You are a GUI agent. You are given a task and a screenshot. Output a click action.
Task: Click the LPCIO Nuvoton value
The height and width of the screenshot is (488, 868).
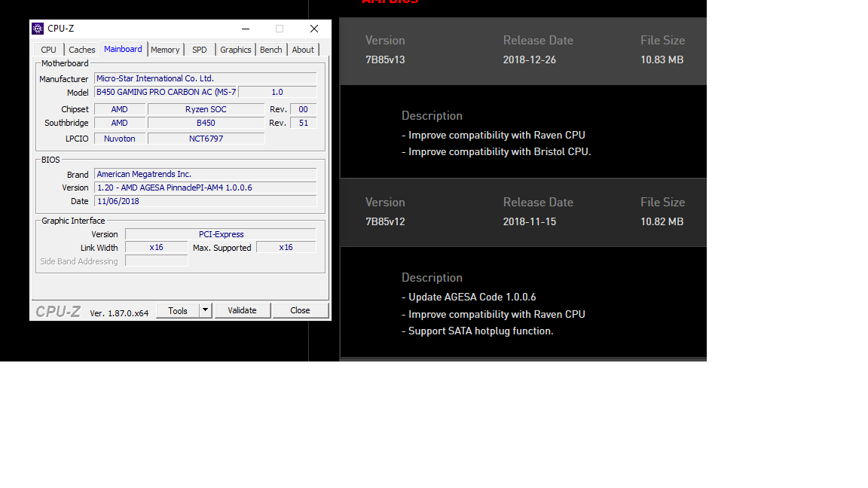(x=120, y=139)
